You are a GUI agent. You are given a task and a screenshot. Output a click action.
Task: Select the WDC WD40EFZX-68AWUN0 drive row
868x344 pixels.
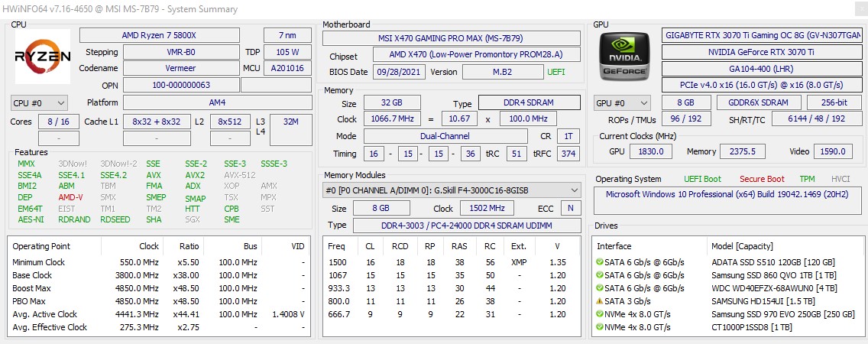728,288
